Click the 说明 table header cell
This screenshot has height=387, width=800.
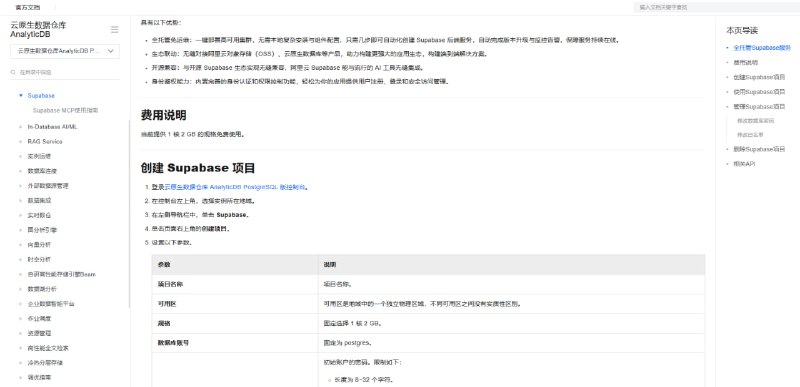511,265
